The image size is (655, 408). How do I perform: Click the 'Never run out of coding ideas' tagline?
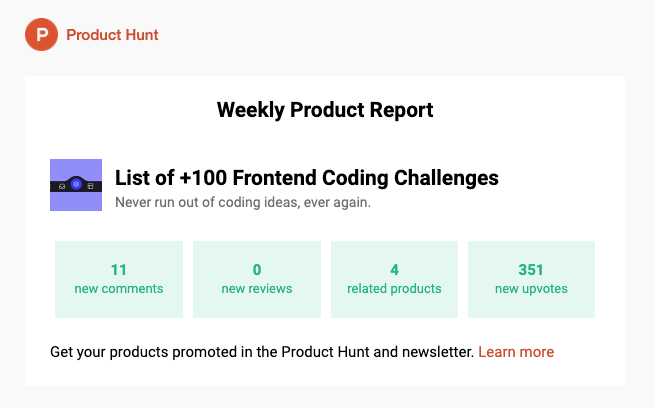[x=243, y=203]
